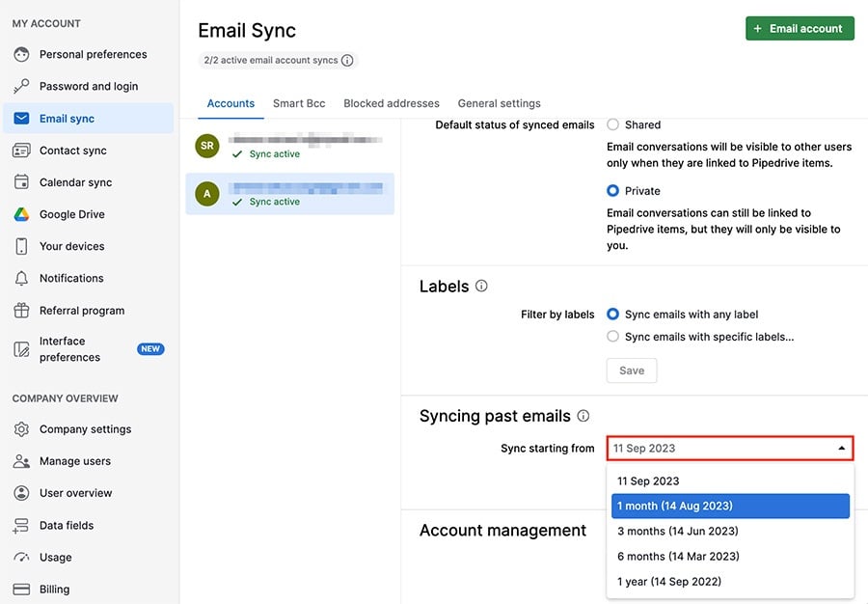Viewport: 868px width, 604px height.
Task: Select the Password and login icon
Action: 21,86
